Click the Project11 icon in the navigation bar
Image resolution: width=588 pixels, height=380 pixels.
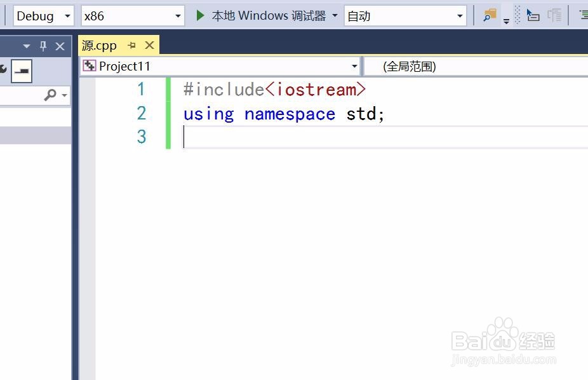coord(91,65)
